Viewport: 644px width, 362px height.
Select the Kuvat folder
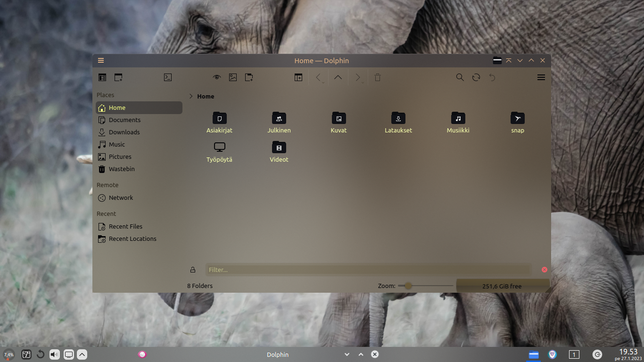[x=339, y=123]
